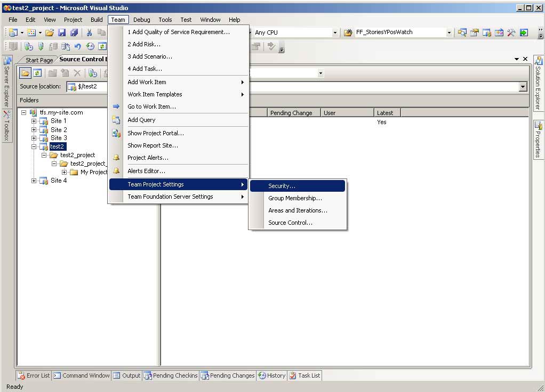Viewport: 545px width, 392px height.
Task: Choose Work Item Templates menu entry
Action: 178,94
